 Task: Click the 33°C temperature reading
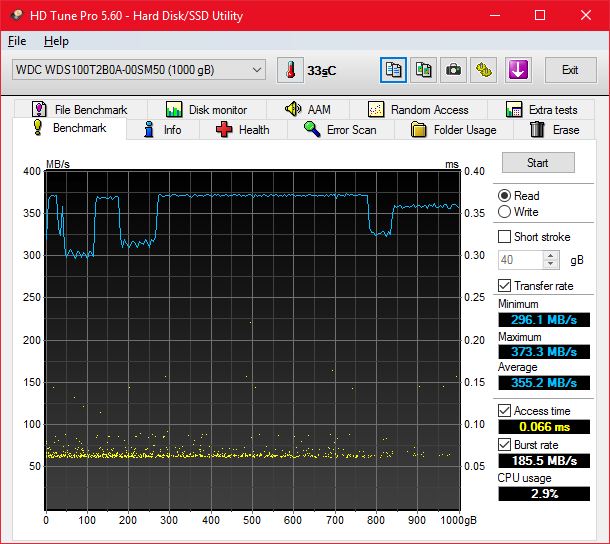(321, 71)
